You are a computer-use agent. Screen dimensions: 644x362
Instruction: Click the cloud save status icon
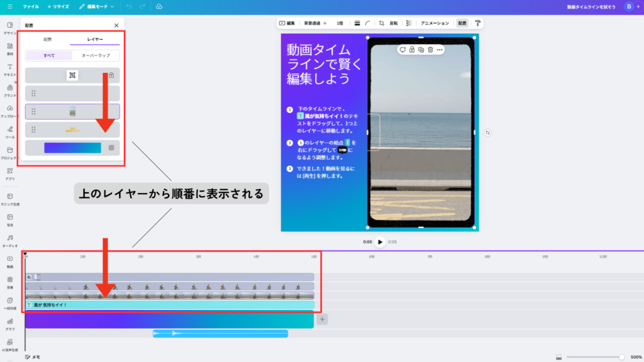click(159, 6)
